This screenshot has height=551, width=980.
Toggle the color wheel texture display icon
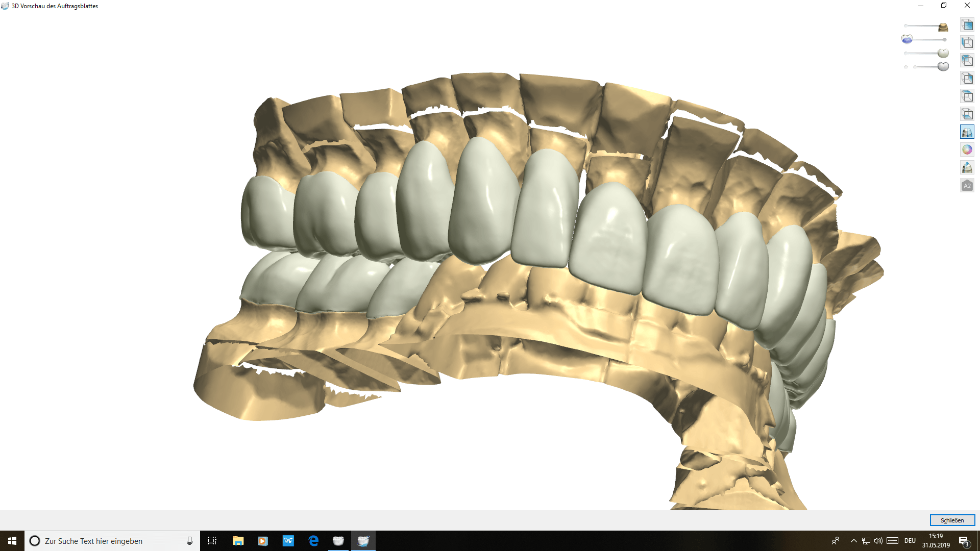(x=967, y=149)
